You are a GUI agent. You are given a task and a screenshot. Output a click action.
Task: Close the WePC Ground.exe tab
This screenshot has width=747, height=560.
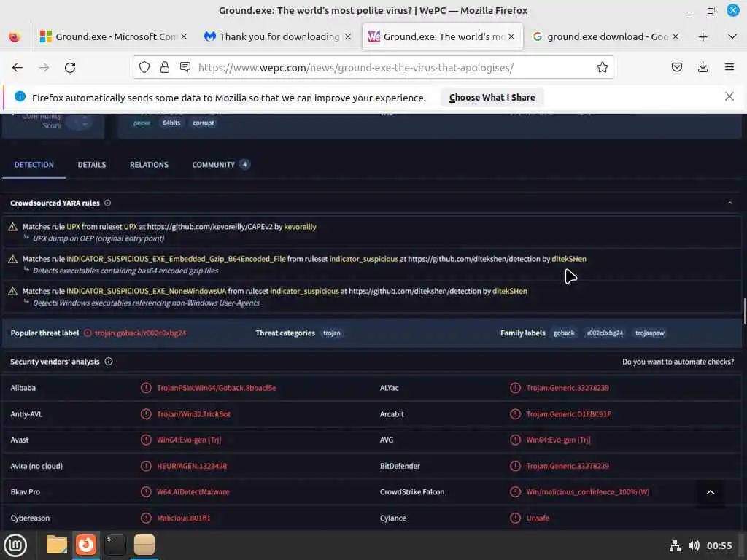point(511,36)
